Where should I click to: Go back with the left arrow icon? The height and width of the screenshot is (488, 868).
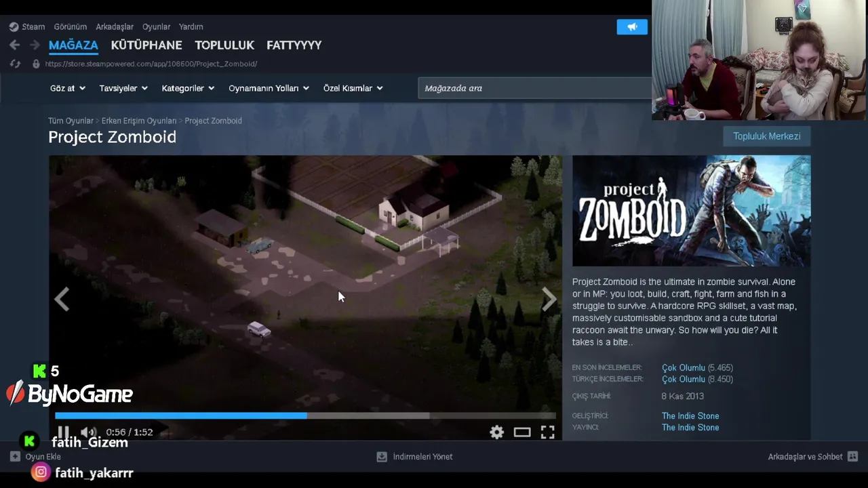(x=14, y=45)
